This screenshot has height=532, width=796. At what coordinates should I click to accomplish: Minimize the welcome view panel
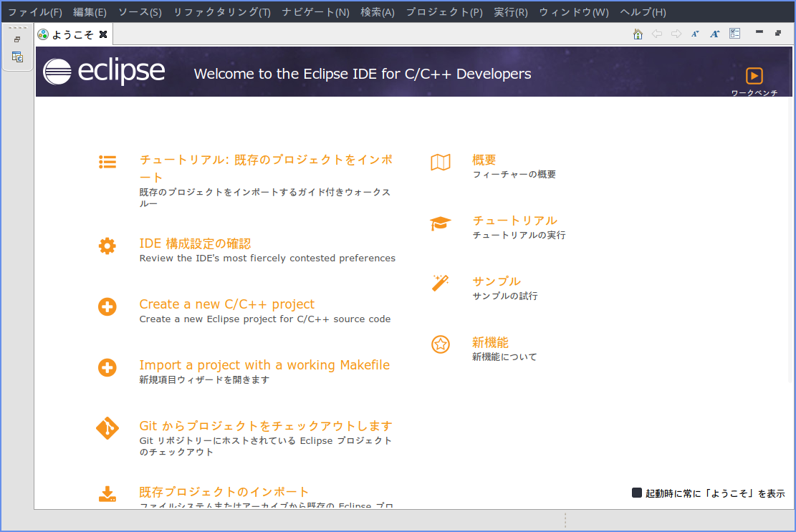pos(759,32)
